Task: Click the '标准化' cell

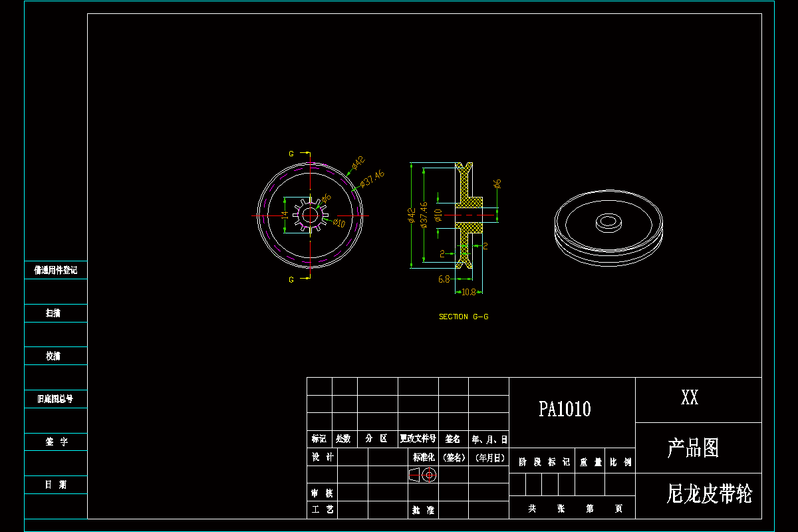Action: pos(423,457)
